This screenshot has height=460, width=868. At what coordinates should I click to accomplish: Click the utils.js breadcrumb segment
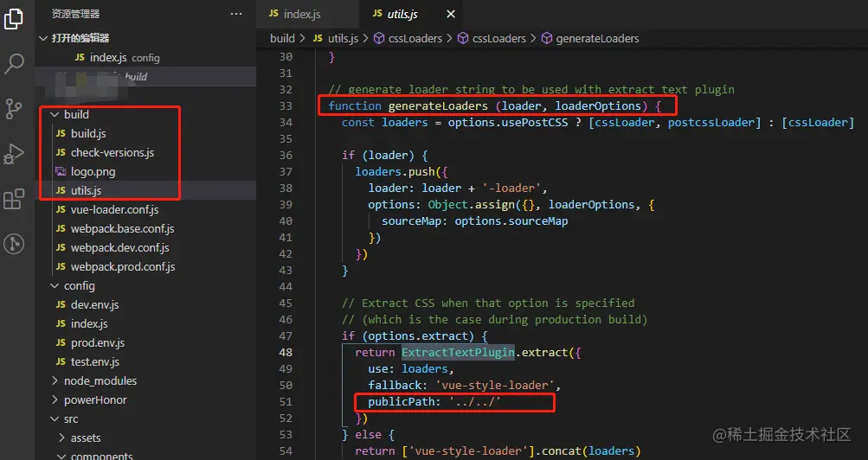pos(343,38)
